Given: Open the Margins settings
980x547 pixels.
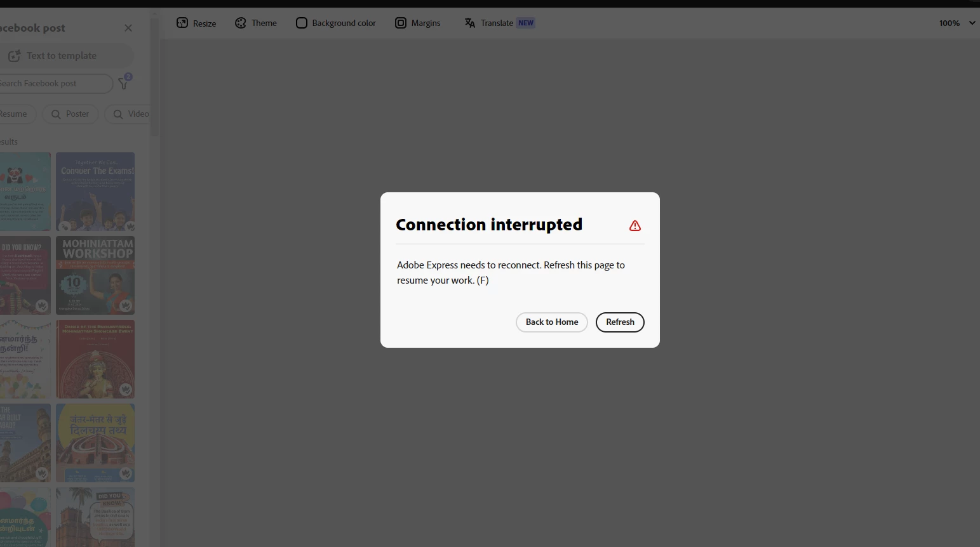Looking at the screenshot, I should tap(418, 23).
